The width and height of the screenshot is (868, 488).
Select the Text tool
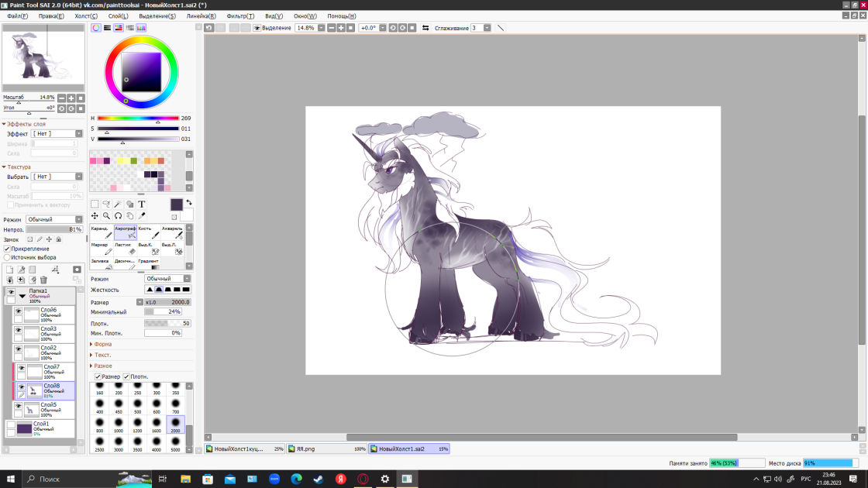142,204
